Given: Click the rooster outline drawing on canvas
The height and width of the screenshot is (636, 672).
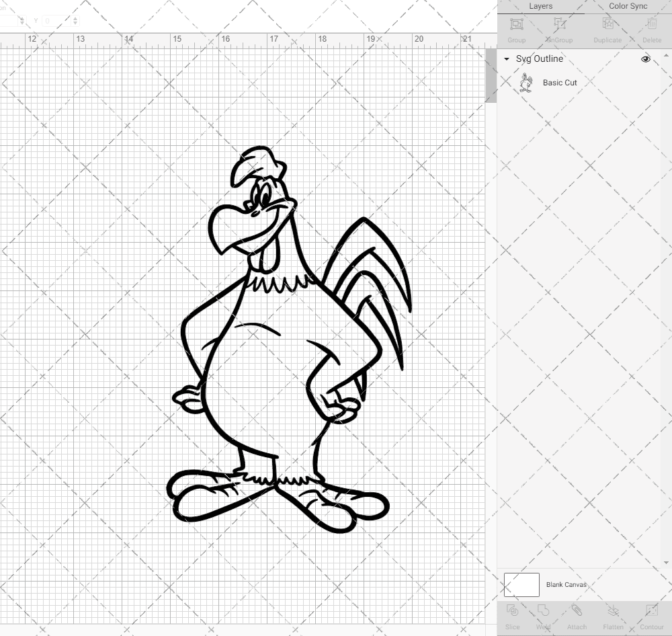Looking at the screenshot, I should (x=288, y=340).
